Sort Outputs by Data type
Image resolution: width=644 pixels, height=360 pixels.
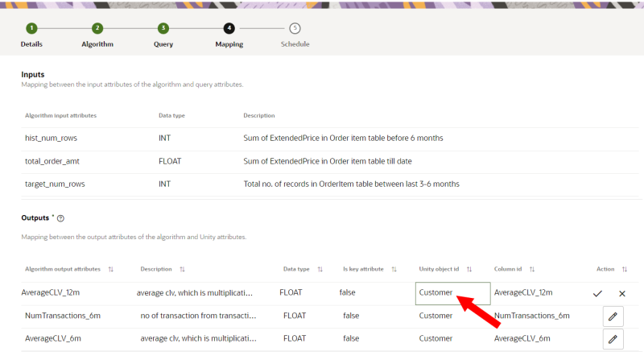[x=320, y=269]
